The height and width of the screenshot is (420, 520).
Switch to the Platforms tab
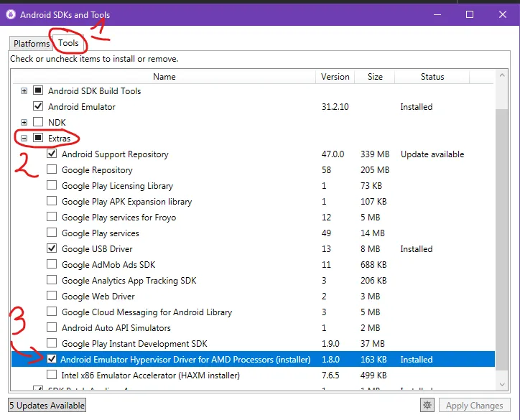click(x=32, y=43)
